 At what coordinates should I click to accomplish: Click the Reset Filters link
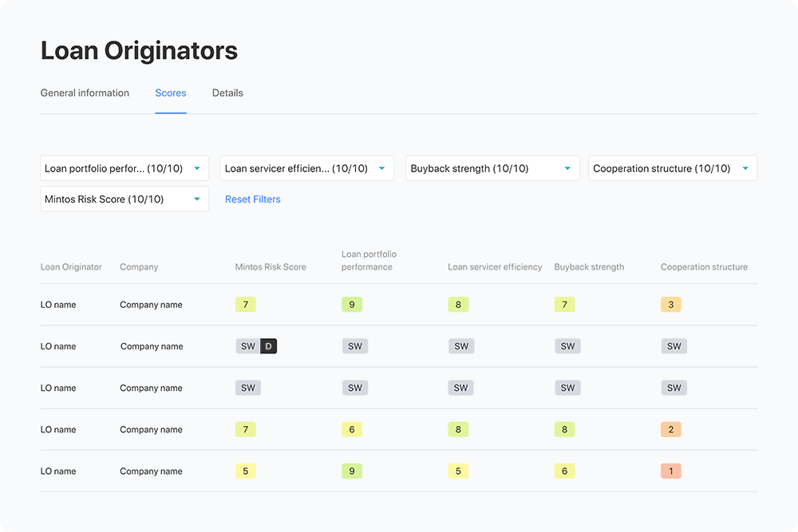tap(252, 199)
